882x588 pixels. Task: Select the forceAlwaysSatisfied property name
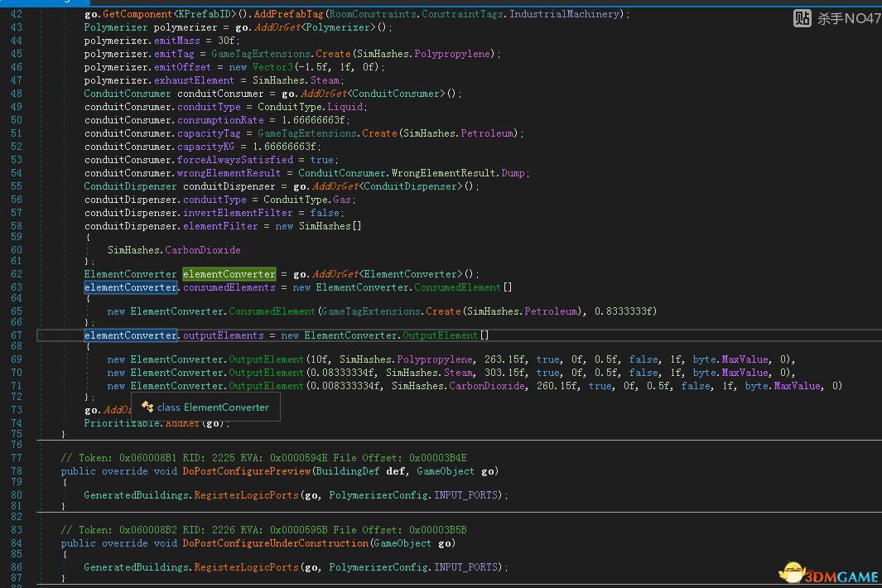coord(235,160)
